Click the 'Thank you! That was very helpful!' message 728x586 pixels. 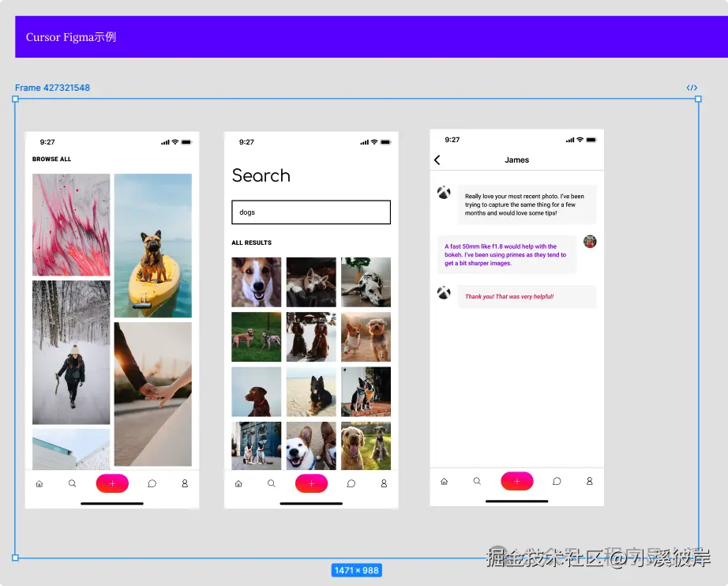click(527, 297)
